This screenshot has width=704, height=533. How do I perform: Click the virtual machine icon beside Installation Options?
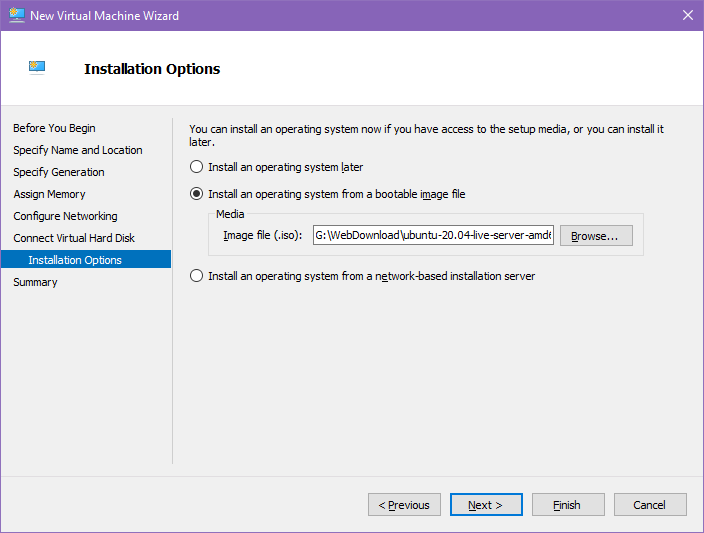click(x=37, y=68)
